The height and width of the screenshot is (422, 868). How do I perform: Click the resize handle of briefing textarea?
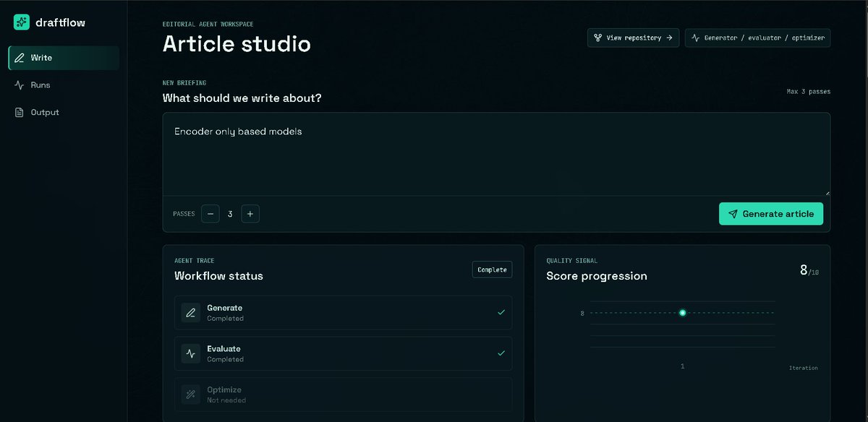coord(827,193)
